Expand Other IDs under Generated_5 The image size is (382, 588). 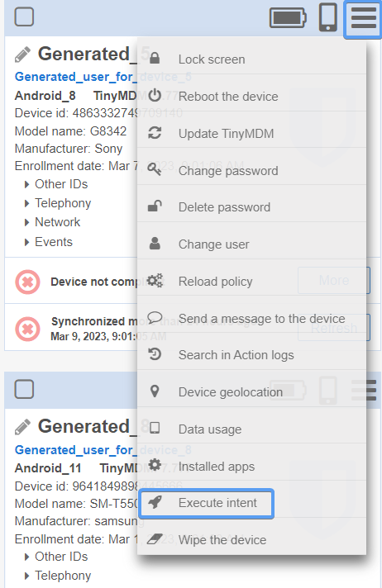tap(56, 184)
